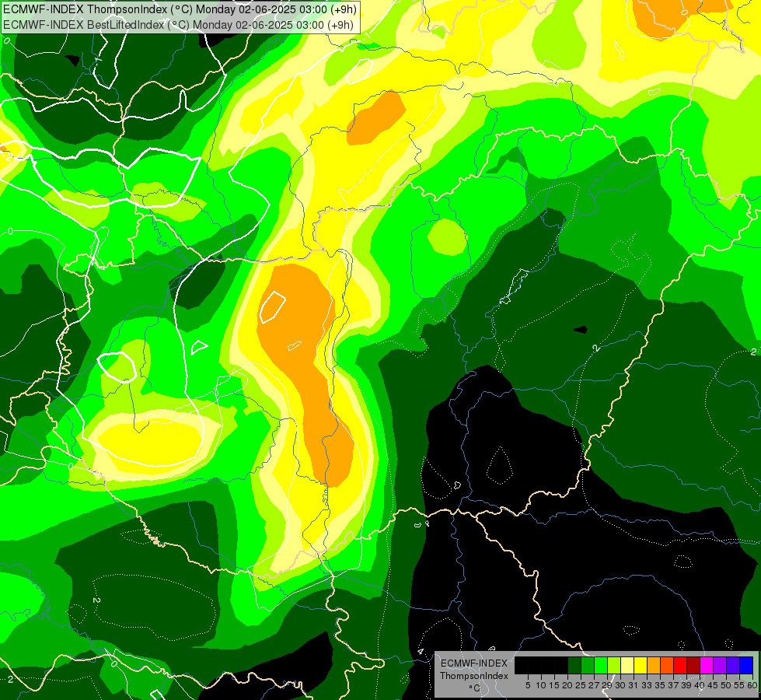Click the legend scale value 39
This screenshot has width=761, height=700.
[686, 685]
